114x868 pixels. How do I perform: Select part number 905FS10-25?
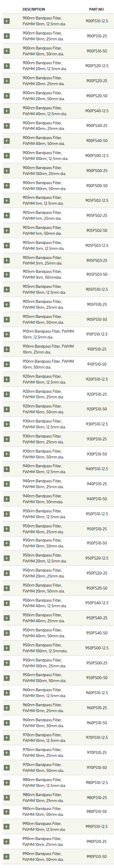pyautogui.click(x=97, y=305)
